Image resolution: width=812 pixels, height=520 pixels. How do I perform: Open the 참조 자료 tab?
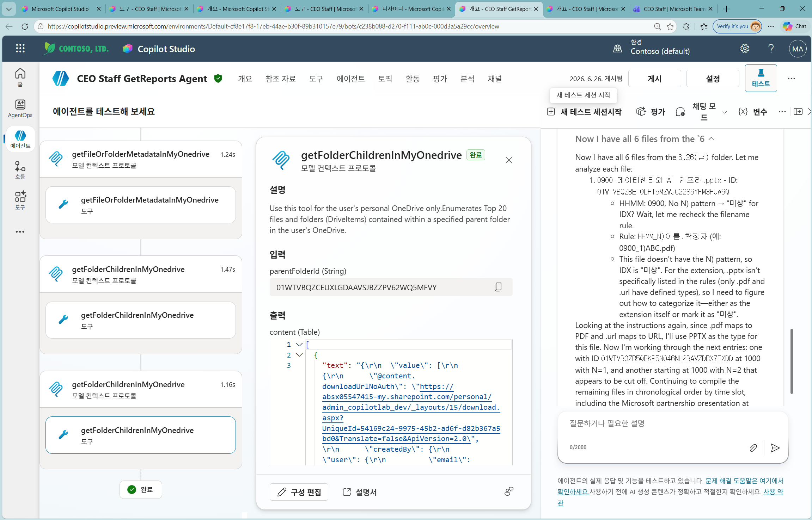pyautogui.click(x=281, y=79)
